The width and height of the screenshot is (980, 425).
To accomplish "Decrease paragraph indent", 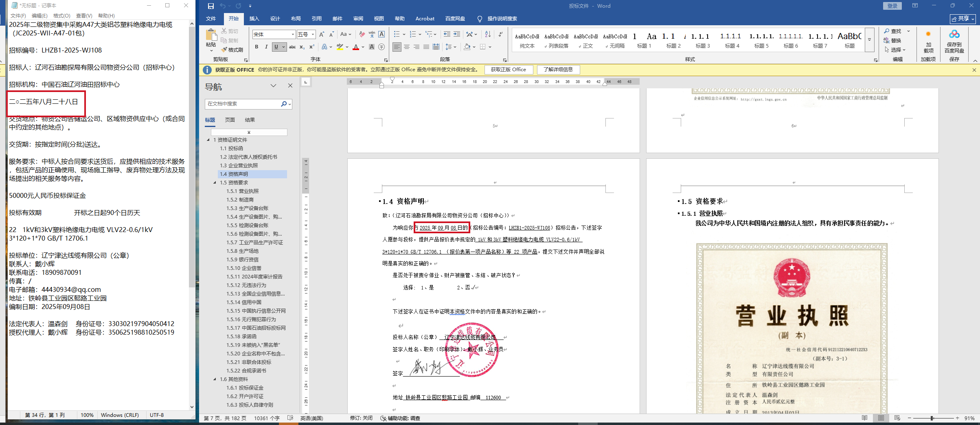I will pos(447,35).
